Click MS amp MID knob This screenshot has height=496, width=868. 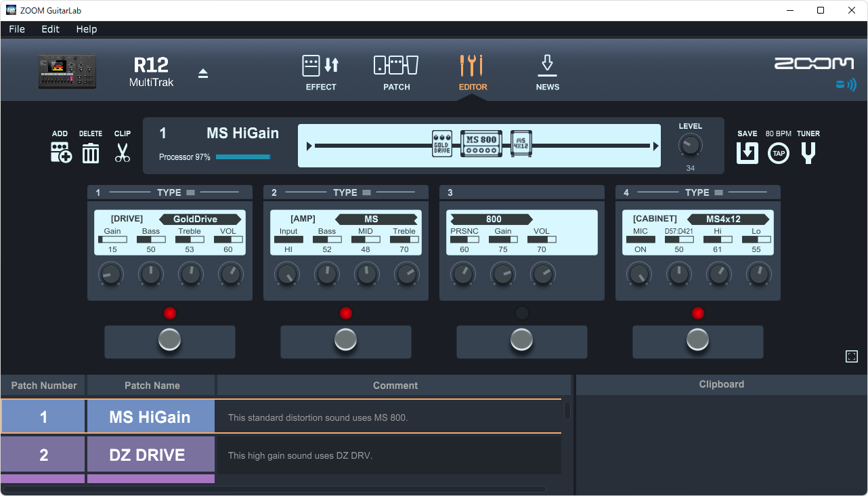[x=366, y=274]
